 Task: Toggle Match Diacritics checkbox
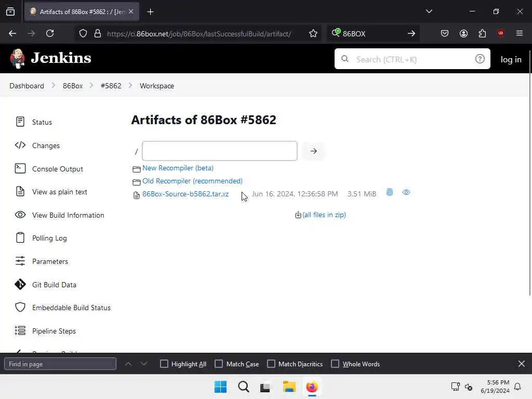click(x=271, y=364)
